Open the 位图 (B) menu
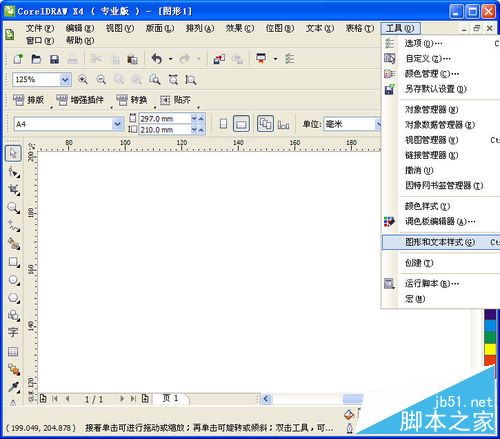 pos(280,28)
